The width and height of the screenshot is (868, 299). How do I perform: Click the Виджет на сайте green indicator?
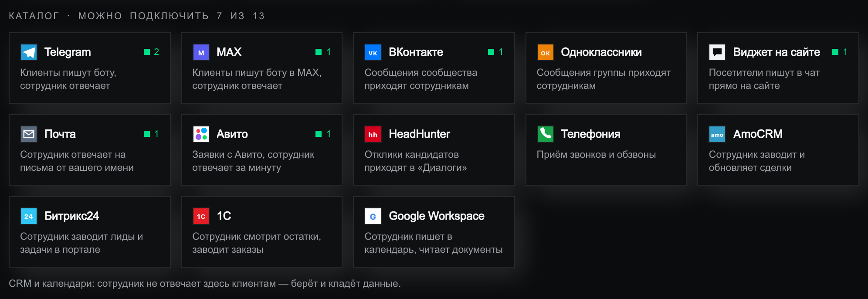[x=835, y=52]
